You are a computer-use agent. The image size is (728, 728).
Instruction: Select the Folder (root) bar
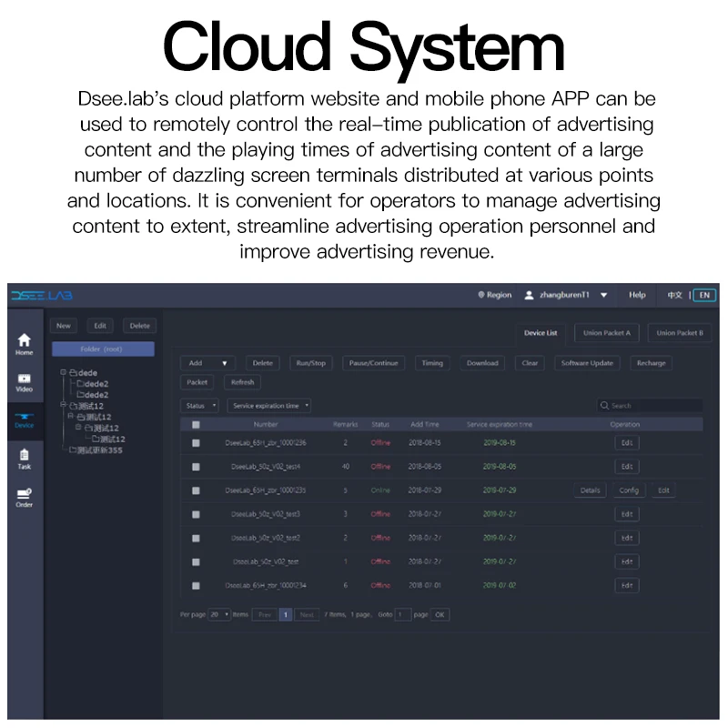point(103,349)
